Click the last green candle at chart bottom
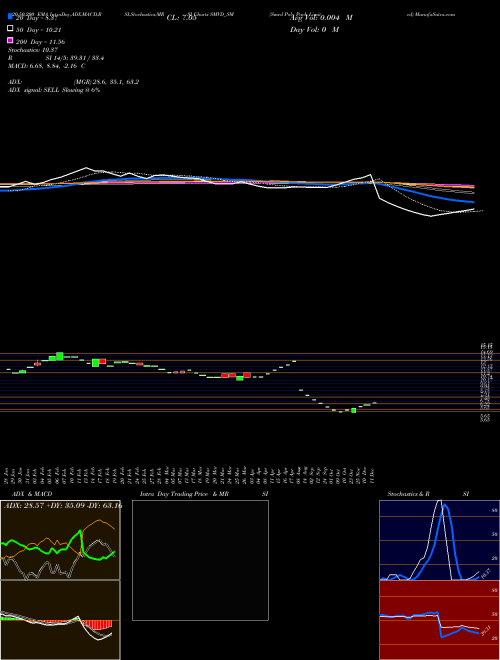The width and height of the screenshot is (500, 660). click(354, 410)
